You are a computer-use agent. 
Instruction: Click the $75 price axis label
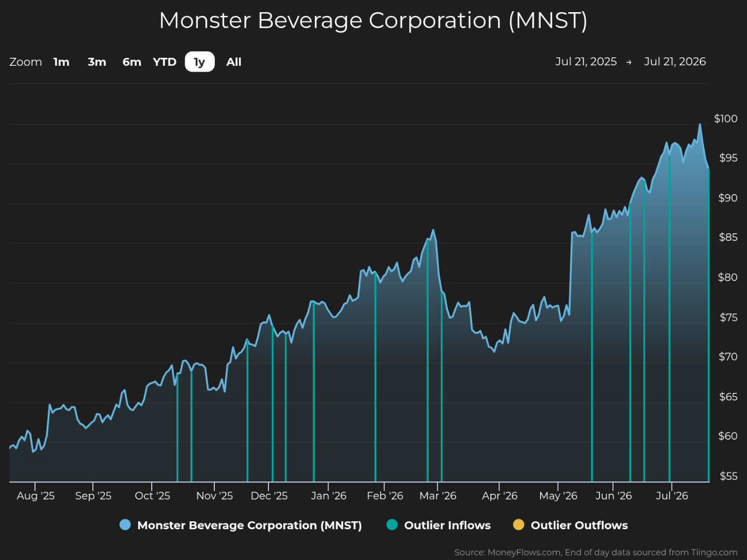click(x=728, y=317)
